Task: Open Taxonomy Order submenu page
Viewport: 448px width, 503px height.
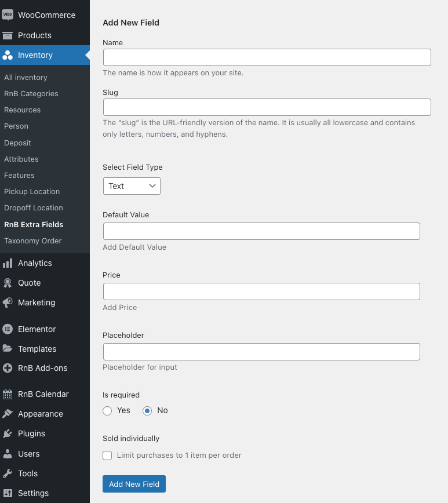Action: [x=32, y=240]
